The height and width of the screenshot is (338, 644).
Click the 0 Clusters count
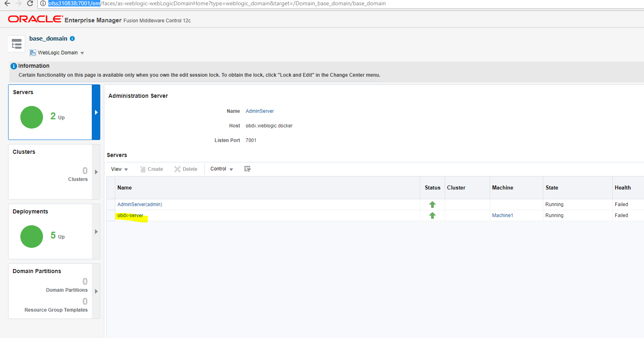(x=85, y=171)
